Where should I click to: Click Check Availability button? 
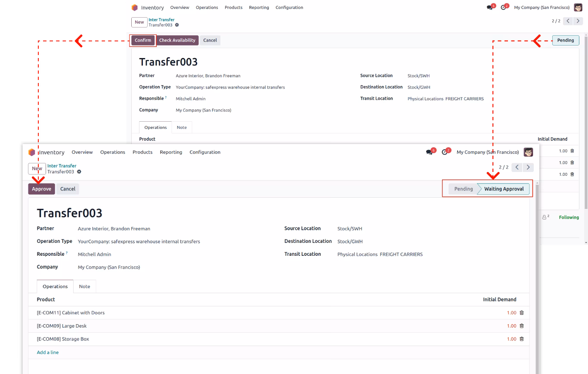coord(177,40)
